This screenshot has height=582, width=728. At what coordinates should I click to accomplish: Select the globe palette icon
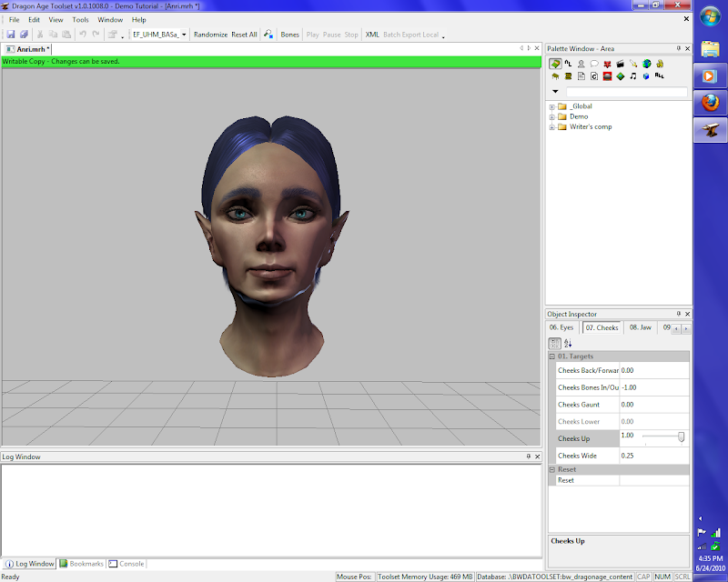pyautogui.click(x=646, y=64)
